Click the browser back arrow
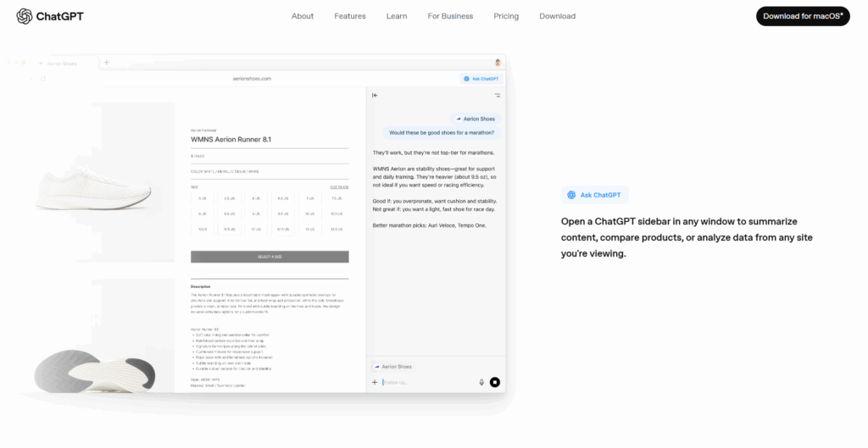 [x=19, y=79]
